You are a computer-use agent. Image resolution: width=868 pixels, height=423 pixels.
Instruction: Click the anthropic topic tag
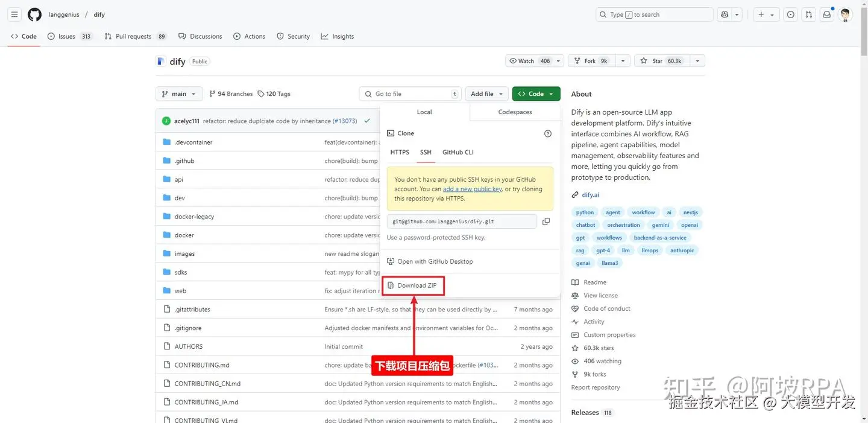coord(682,250)
